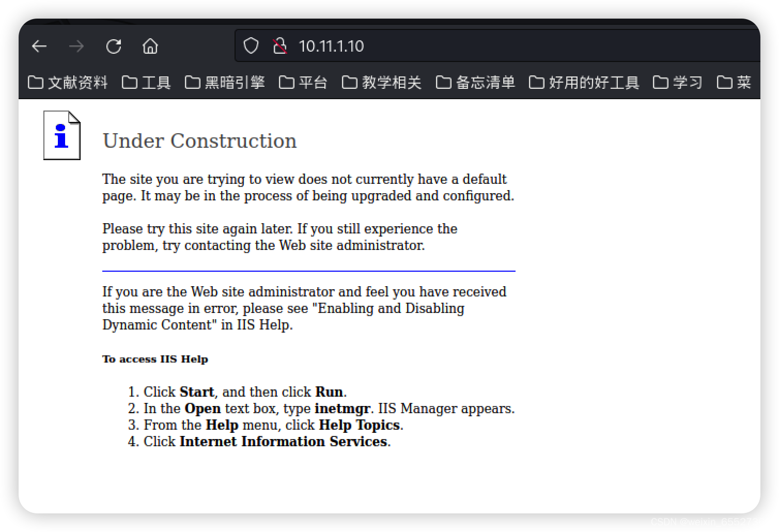This screenshot has width=779, height=532.
Task: Click the bold Internet Information Services text
Action: (283, 442)
